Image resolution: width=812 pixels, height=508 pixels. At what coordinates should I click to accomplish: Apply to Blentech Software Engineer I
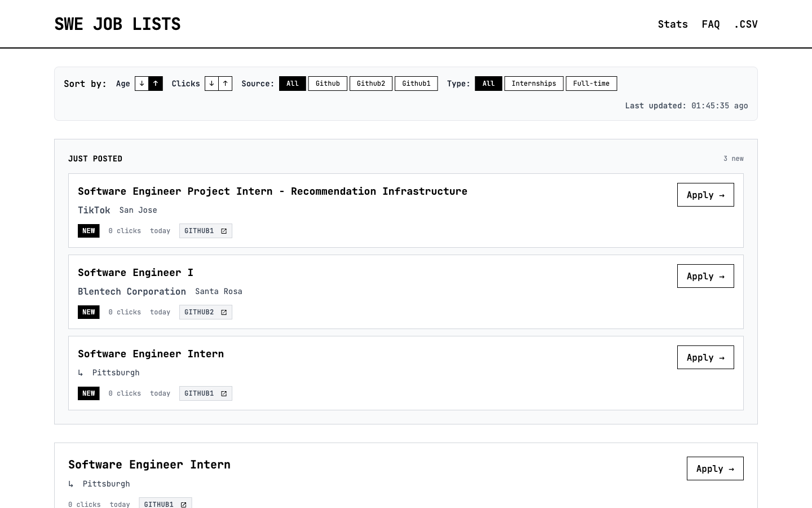(x=705, y=276)
